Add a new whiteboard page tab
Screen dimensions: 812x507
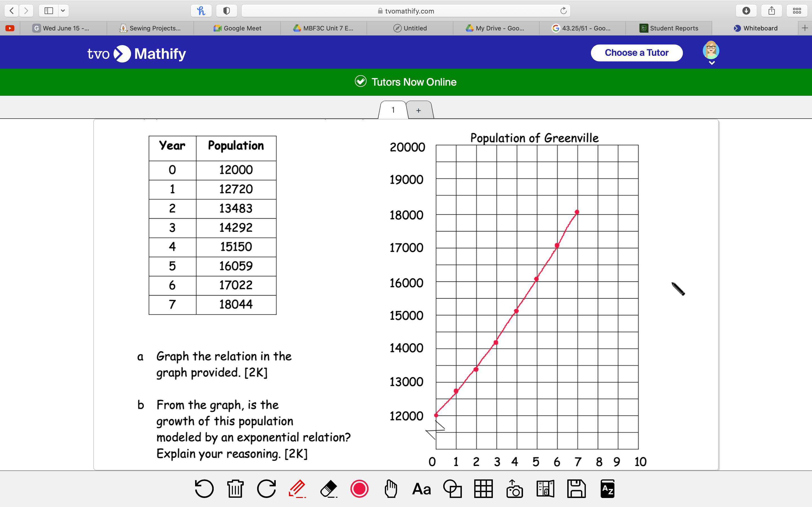pyautogui.click(x=418, y=110)
